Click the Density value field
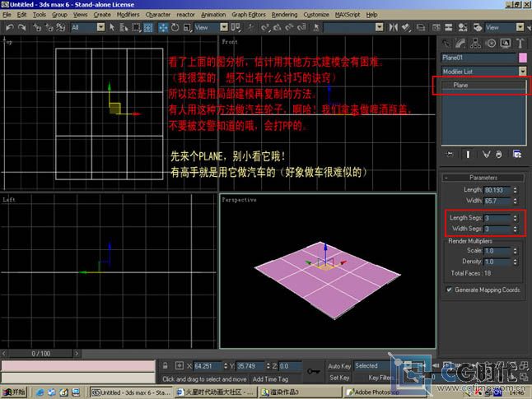 (x=497, y=262)
